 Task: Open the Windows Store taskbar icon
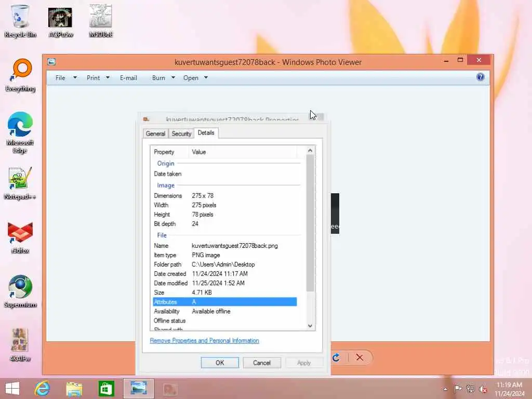(106, 389)
